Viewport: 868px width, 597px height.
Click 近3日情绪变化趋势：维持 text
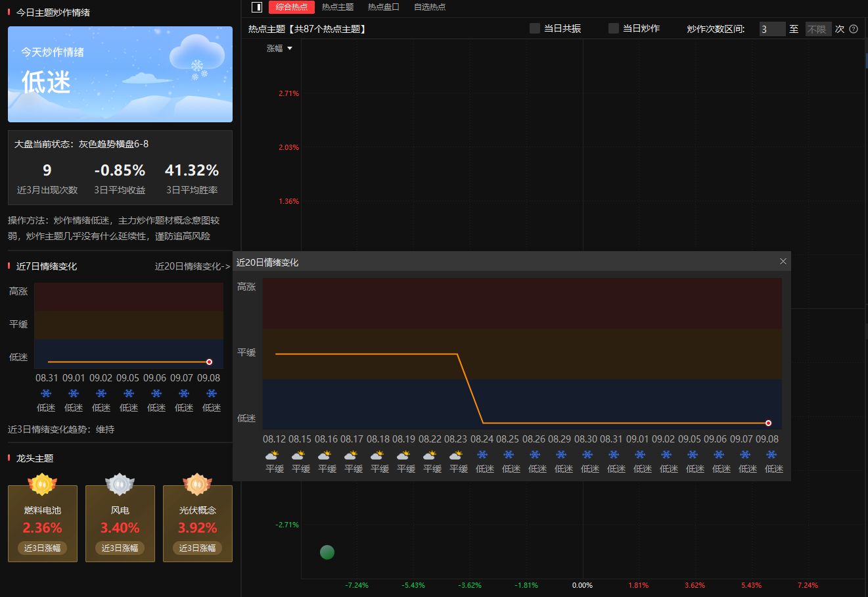coord(61,429)
